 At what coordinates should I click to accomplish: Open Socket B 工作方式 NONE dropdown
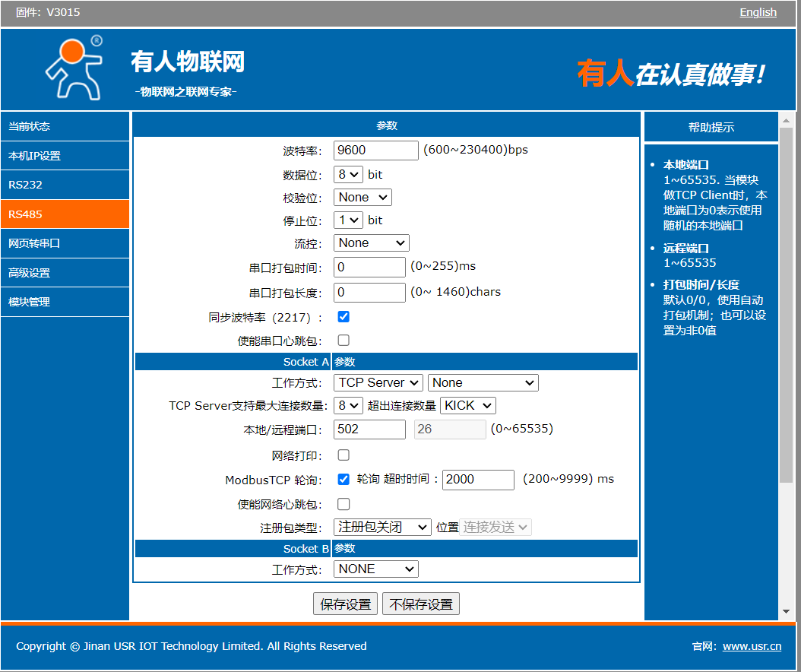pos(375,569)
